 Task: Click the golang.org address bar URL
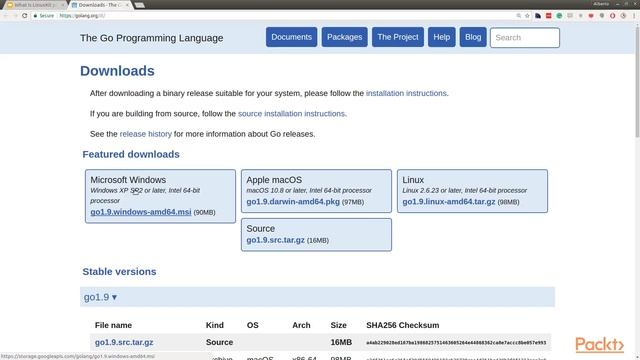click(x=82, y=16)
